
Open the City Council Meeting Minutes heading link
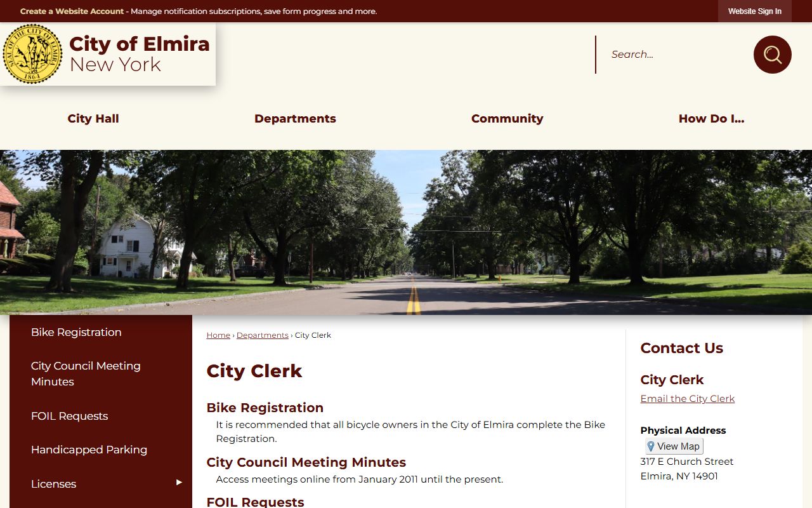click(x=306, y=462)
